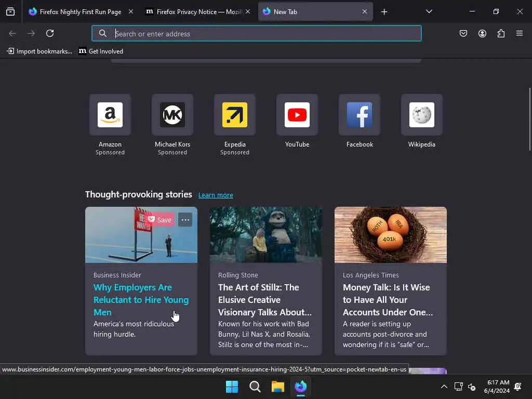Open the Los Angeles Times nest egg thumbnail
The height and width of the screenshot is (399, 532).
(x=391, y=235)
